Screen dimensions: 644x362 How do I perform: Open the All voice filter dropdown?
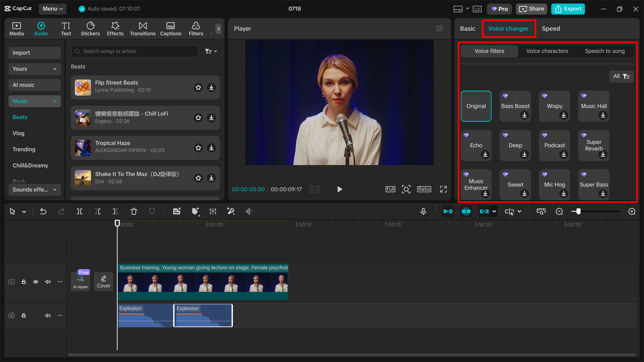[621, 76]
